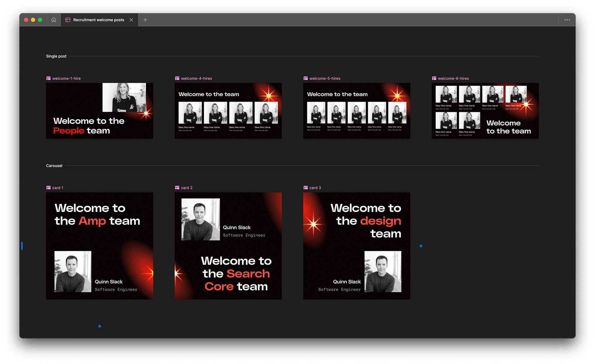The width and height of the screenshot is (595, 364).
Task: Click the blue dot below card 1
Action: click(99, 326)
